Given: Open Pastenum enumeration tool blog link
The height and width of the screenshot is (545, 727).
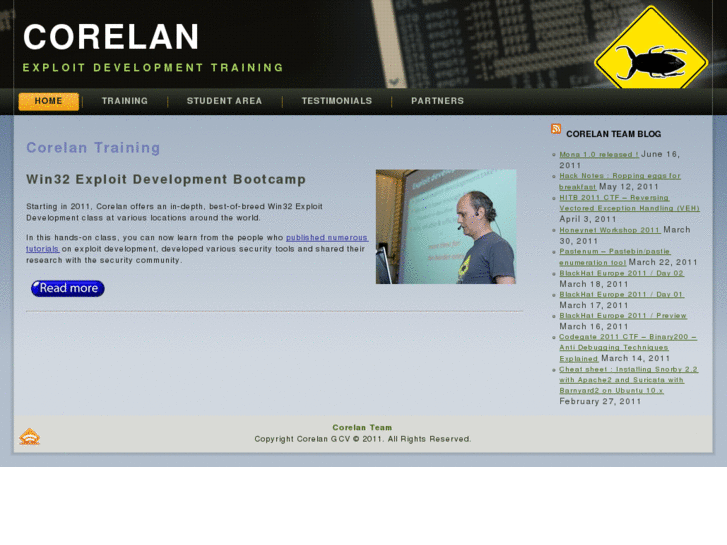Looking at the screenshot, I should tap(614, 251).
